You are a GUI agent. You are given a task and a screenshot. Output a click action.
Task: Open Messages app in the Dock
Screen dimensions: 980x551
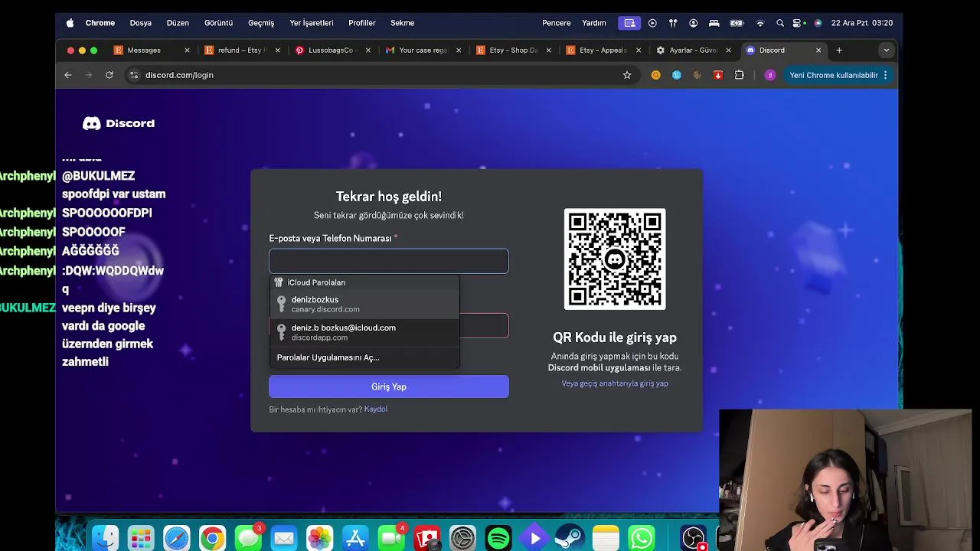(x=248, y=538)
